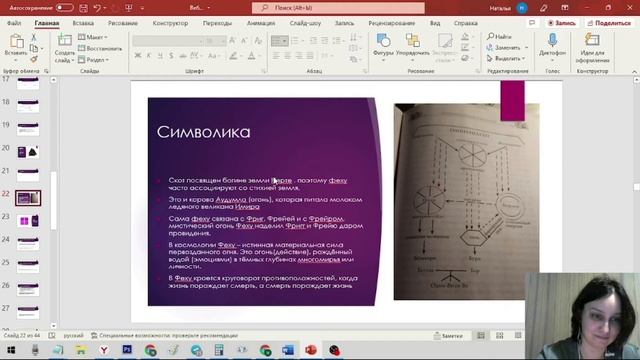This screenshot has height=360, width=640.
Task: Open the Word taskbar icon
Action: point(288,350)
